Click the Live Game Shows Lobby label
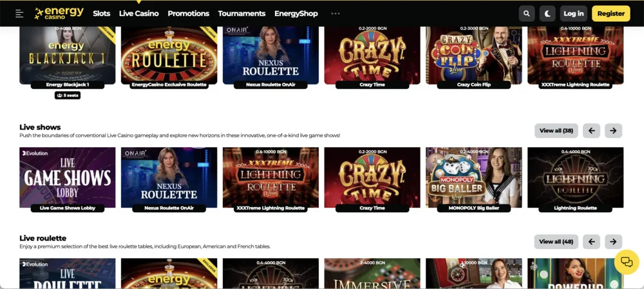 [x=68, y=208]
